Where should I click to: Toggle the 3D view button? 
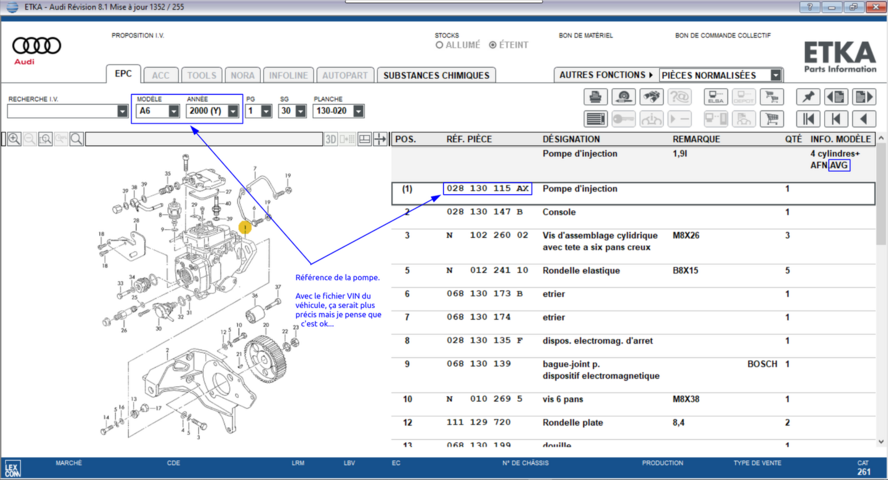pyautogui.click(x=331, y=139)
